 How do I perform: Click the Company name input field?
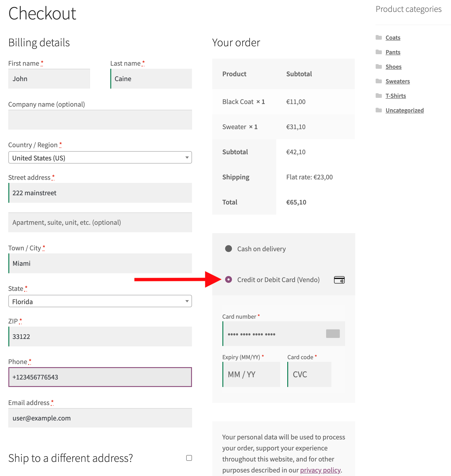pyautogui.click(x=100, y=120)
